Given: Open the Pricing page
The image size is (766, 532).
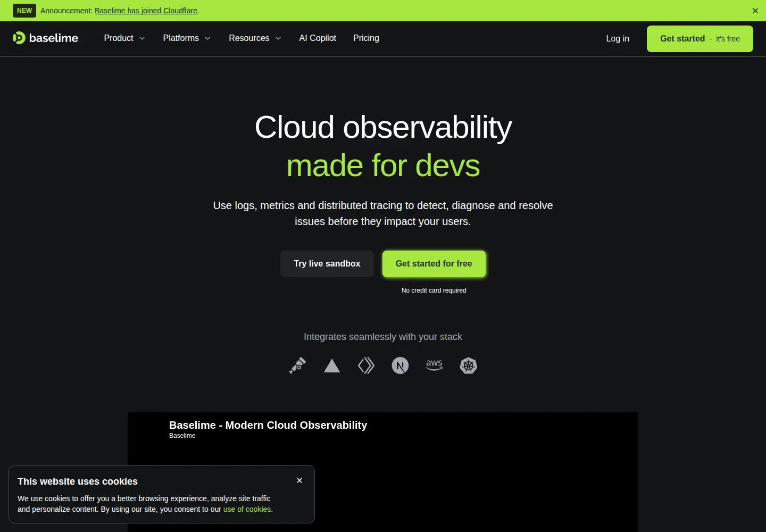Looking at the screenshot, I should pos(366,38).
